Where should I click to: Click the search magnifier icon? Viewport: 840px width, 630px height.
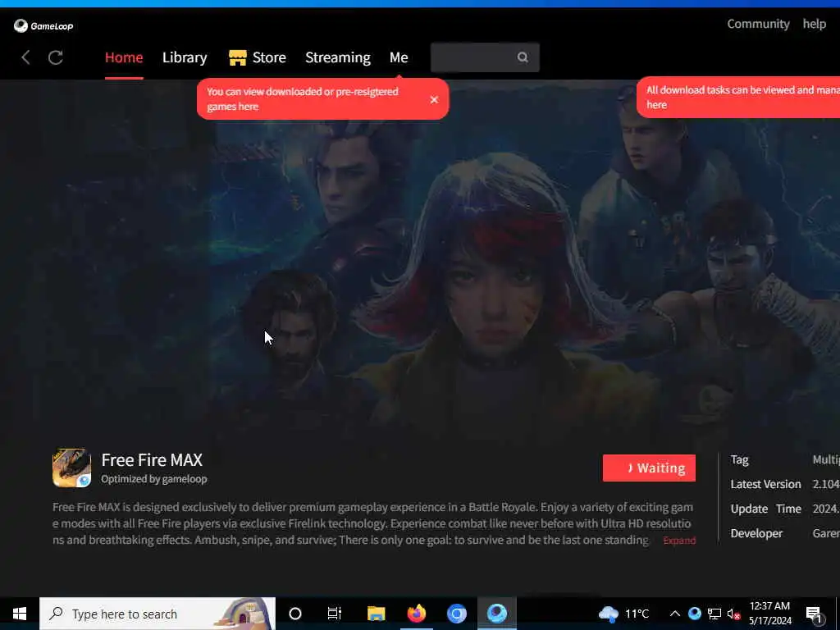pyautogui.click(x=523, y=57)
